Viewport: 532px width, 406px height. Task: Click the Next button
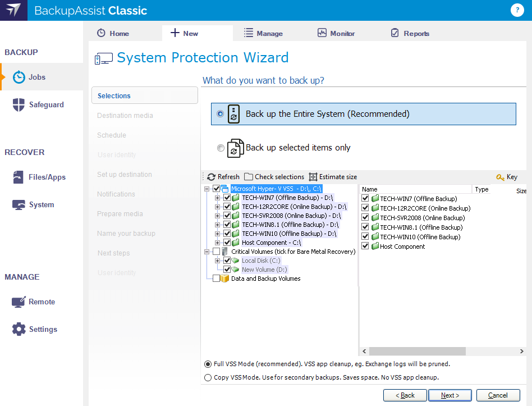click(450, 395)
